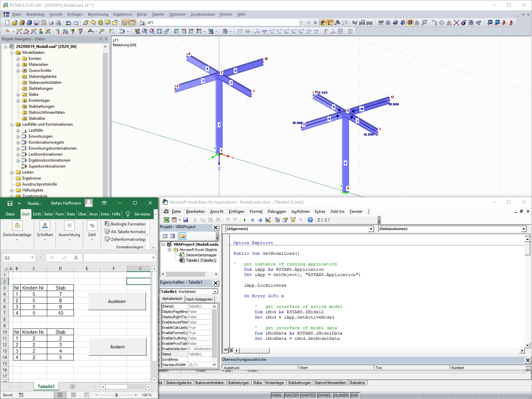Screen dimensions: 532x399
Task: Click the Auslesen button in Excel
Action: click(117, 301)
